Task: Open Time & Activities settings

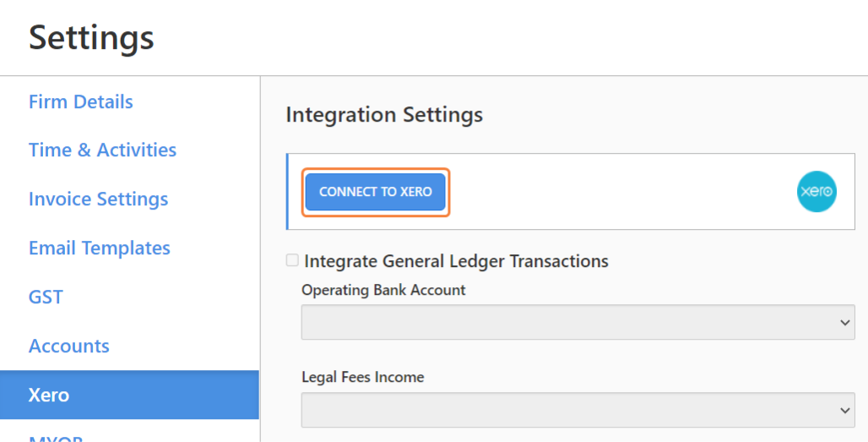Action: (102, 150)
